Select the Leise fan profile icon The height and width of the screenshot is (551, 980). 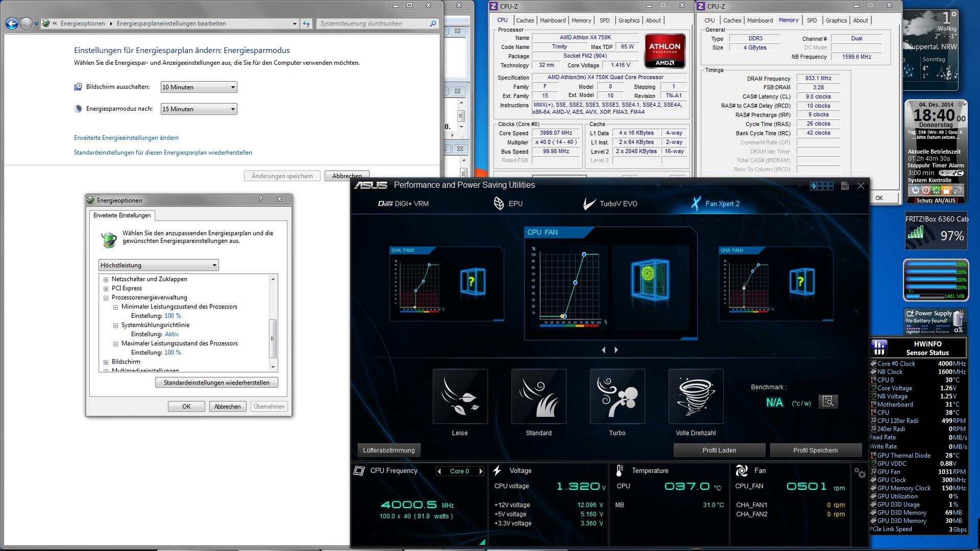tap(460, 396)
